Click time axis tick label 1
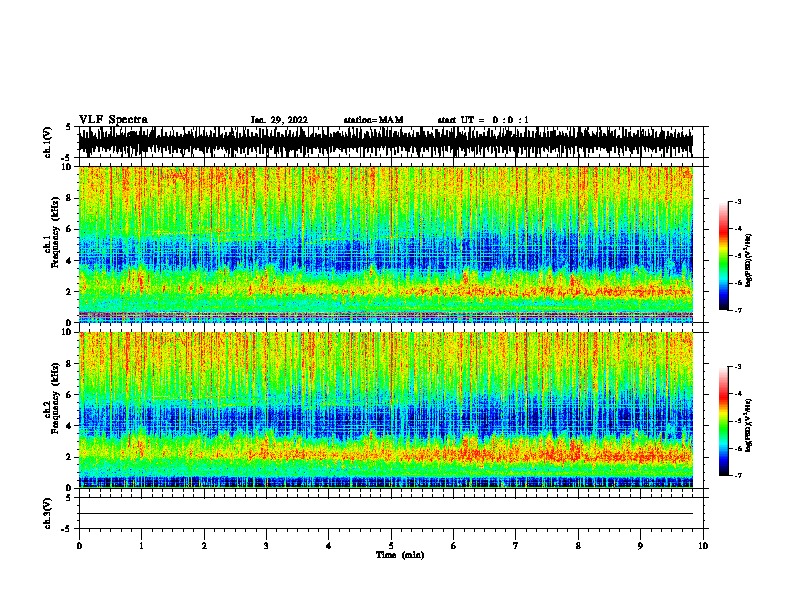Viewport: 792px width, 612px height. pos(141,545)
